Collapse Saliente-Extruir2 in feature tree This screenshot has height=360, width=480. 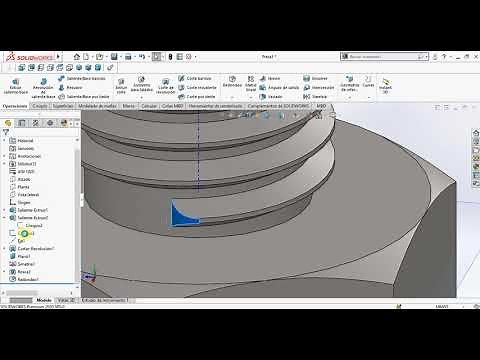[4, 218]
